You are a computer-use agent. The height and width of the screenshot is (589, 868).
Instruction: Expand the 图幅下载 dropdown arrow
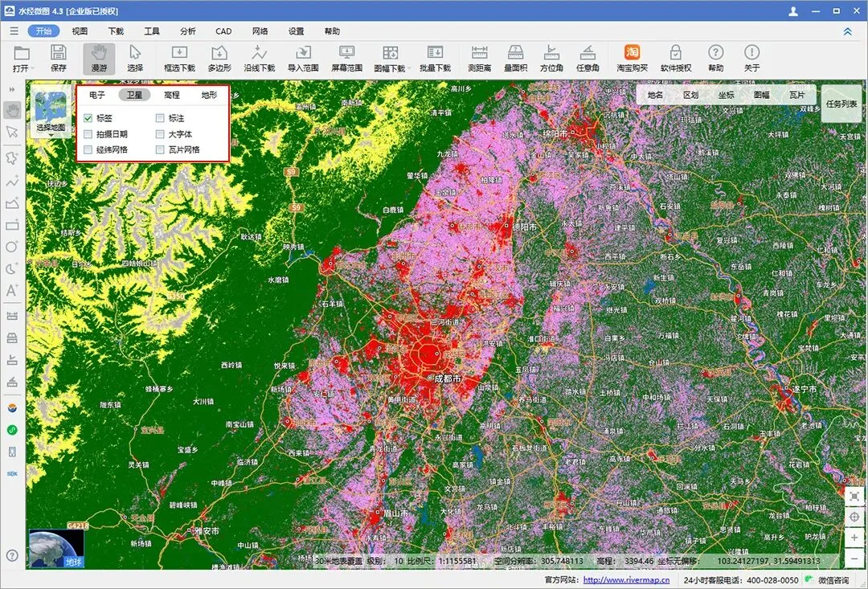(409, 68)
